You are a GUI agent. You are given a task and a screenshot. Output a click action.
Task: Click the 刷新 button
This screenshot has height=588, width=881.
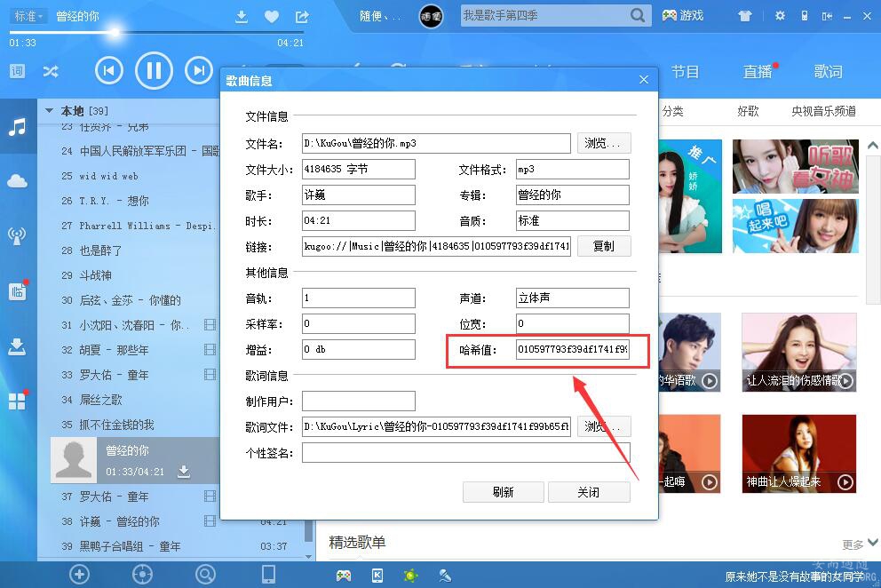(504, 492)
